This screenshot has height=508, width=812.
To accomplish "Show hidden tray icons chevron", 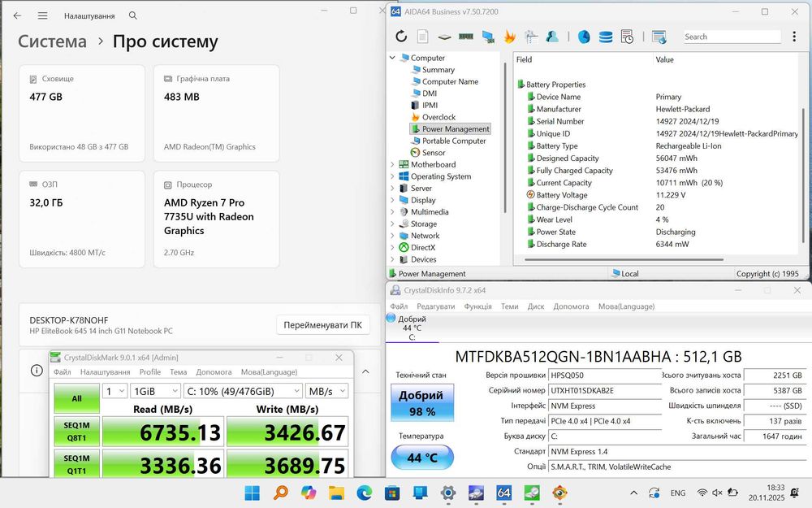I will [634, 493].
